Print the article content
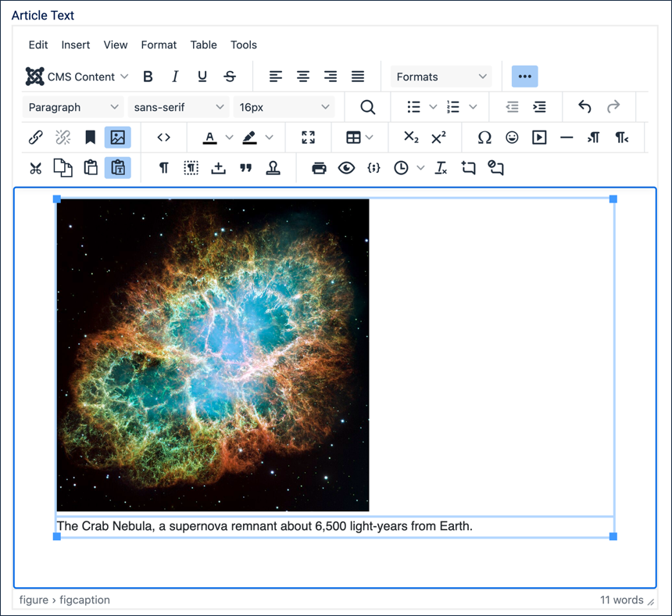This screenshot has width=672, height=616. (x=319, y=168)
